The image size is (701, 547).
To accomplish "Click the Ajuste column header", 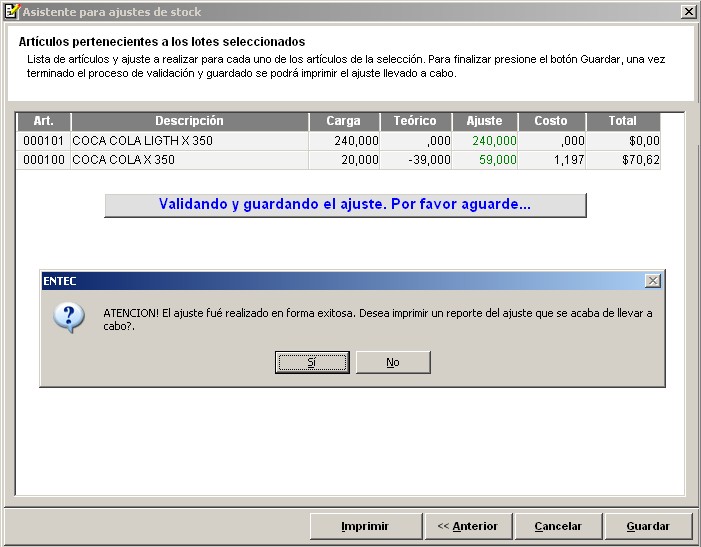I will click(484, 121).
